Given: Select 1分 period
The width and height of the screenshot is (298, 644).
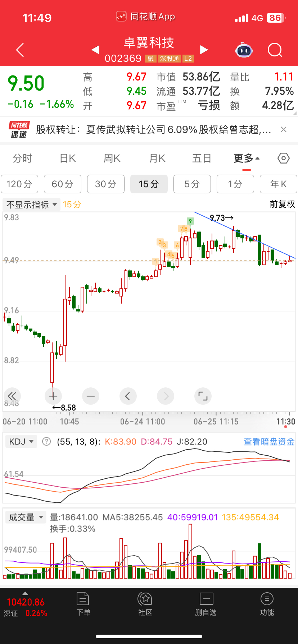Looking at the screenshot, I should point(235,184).
